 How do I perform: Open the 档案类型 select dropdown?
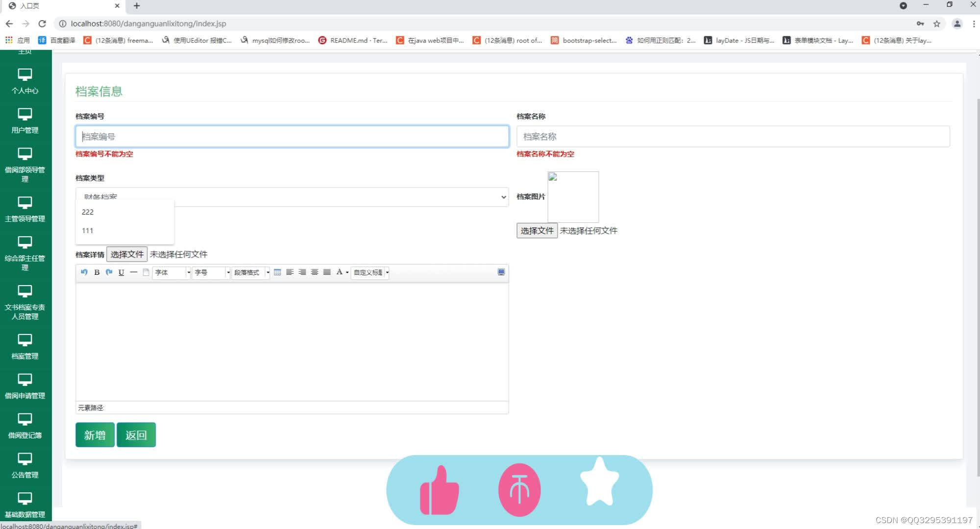(x=292, y=197)
